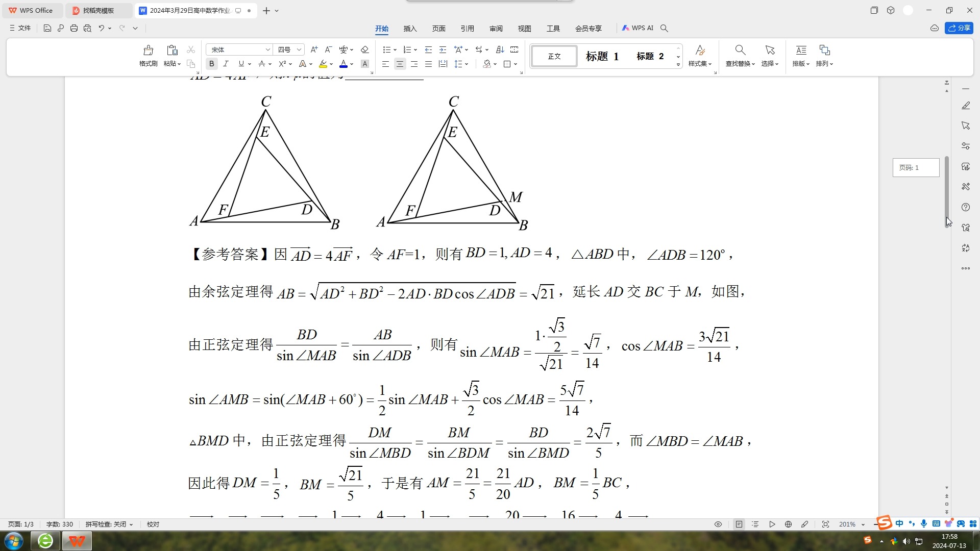Image resolution: width=980 pixels, height=551 pixels.
Task: Expand the styles gallery more arrow
Action: click(x=678, y=65)
